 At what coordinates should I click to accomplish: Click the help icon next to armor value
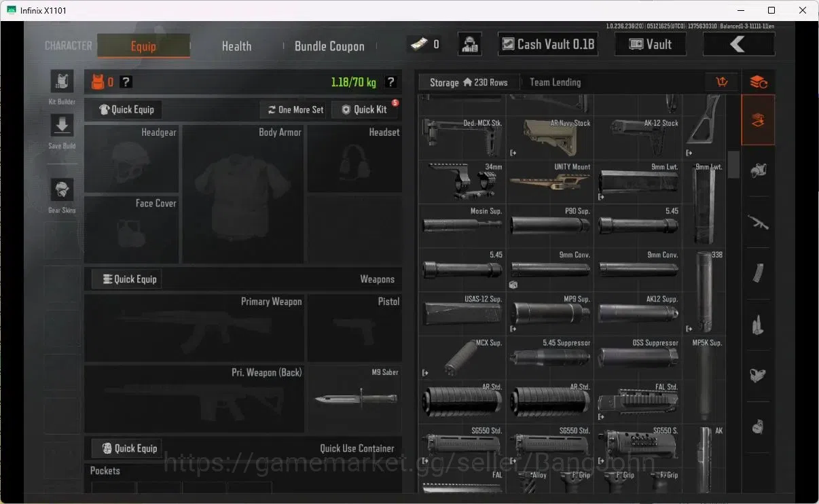126,82
